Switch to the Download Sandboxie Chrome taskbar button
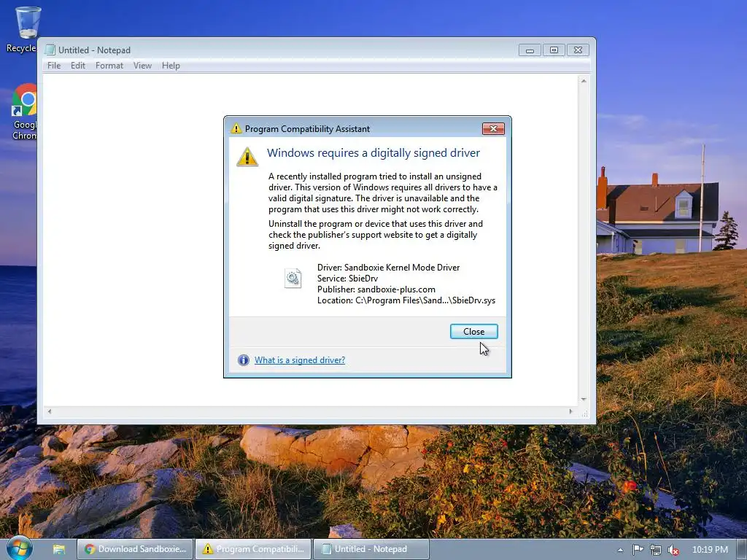 tap(135, 549)
